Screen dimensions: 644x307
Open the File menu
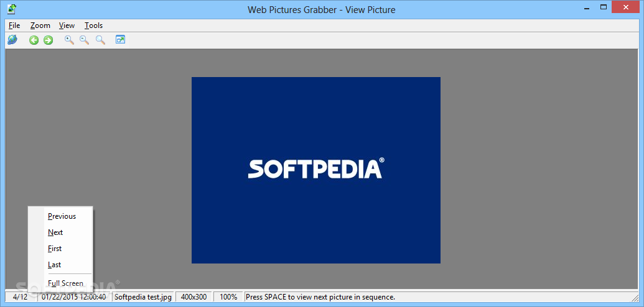point(14,25)
